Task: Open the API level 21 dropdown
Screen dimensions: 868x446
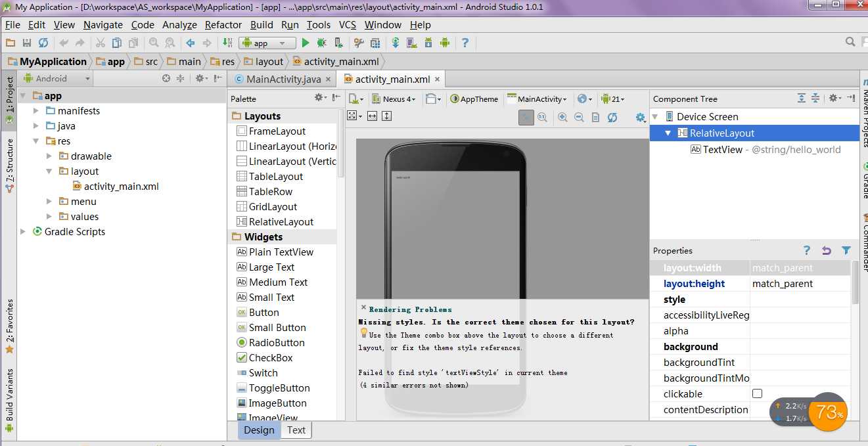Action: pyautogui.click(x=612, y=99)
